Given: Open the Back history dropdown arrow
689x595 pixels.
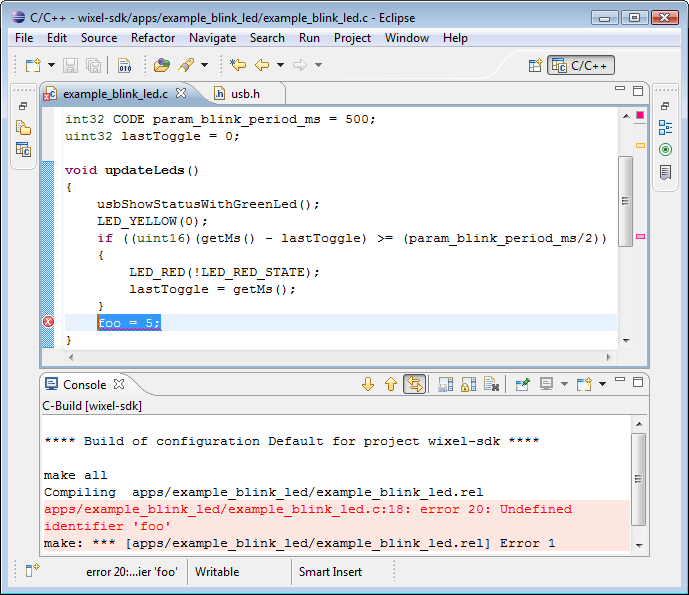Looking at the screenshot, I should pos(280,65).
